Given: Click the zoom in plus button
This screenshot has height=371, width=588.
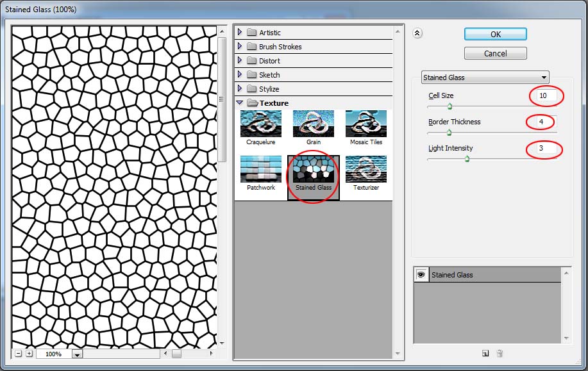Looking at the screenshot, I should (x=29, y=354).
